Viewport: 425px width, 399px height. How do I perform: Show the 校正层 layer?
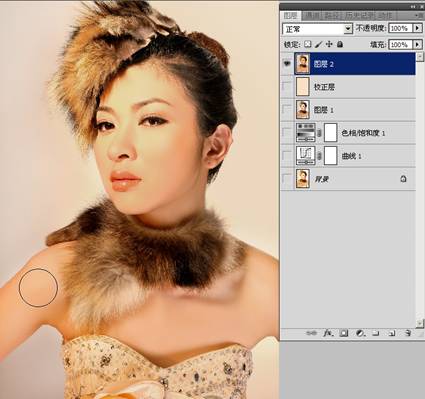coord(287,86)
